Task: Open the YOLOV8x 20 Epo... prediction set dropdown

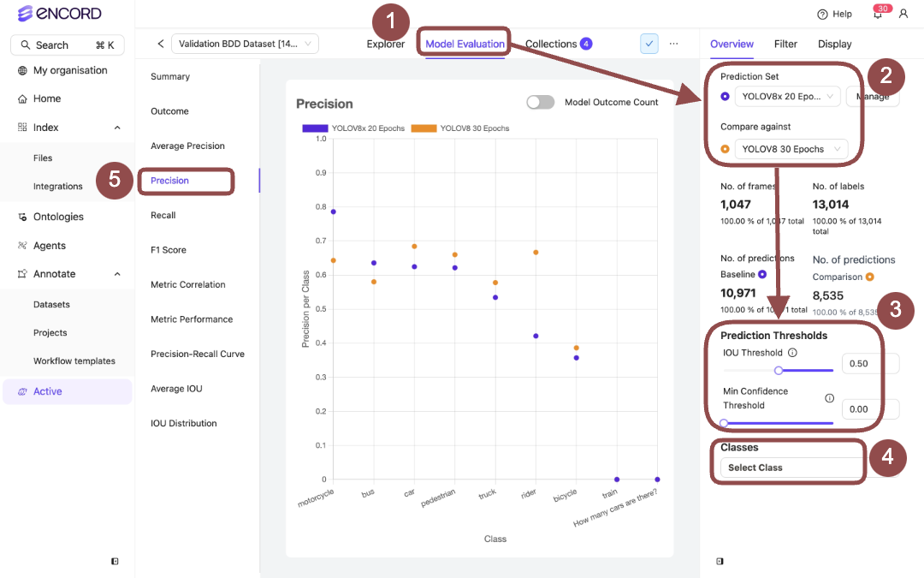Action: pos(787,96)
